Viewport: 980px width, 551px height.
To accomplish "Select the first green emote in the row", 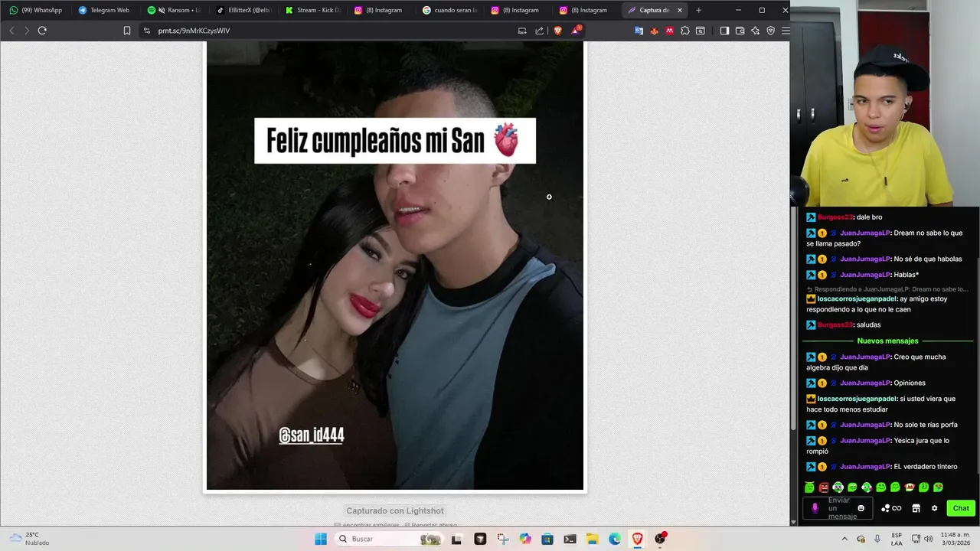I will click(x=809, y=487).
